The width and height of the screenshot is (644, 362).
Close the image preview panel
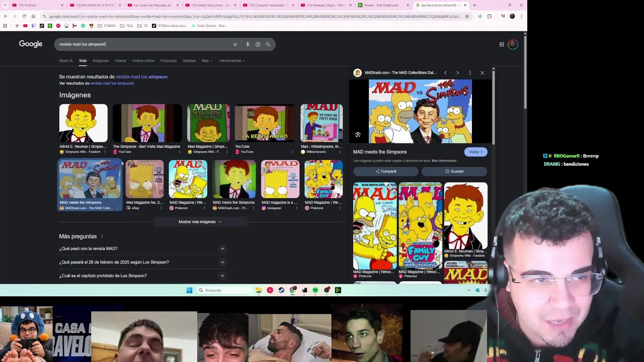pos(482,73)
